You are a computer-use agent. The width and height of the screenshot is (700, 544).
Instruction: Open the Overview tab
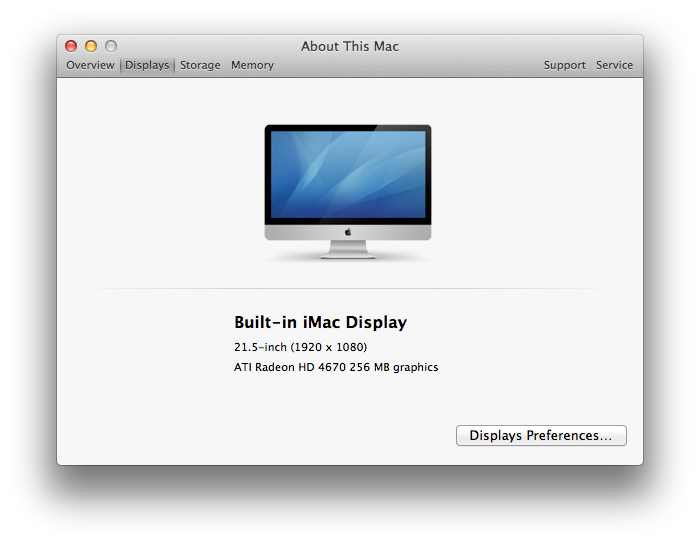[x=90, y=65]
